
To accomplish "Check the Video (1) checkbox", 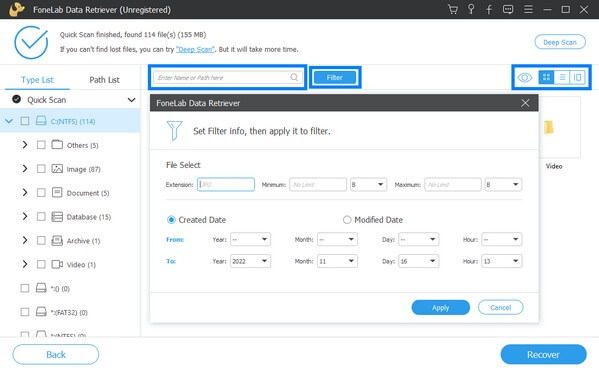I will click(41, 264).
